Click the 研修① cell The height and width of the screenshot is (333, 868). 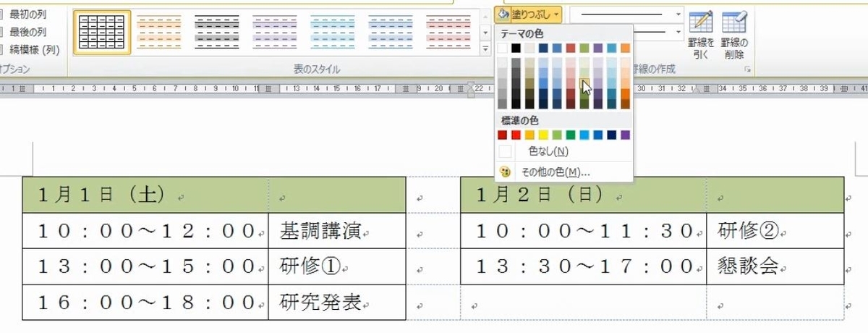[337, 266]
